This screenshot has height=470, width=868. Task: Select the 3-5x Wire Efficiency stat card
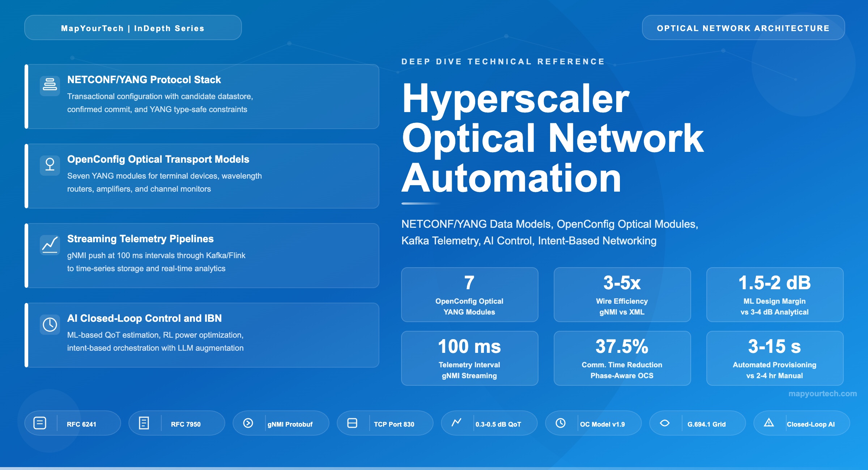622,295
